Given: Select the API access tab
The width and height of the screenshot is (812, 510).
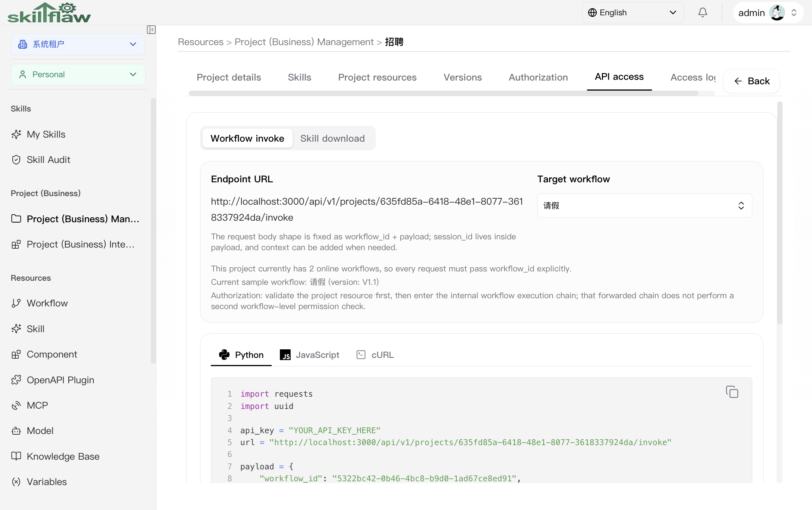Looking at the screenshot, I should pyautogui.click(x=619, y=77).
